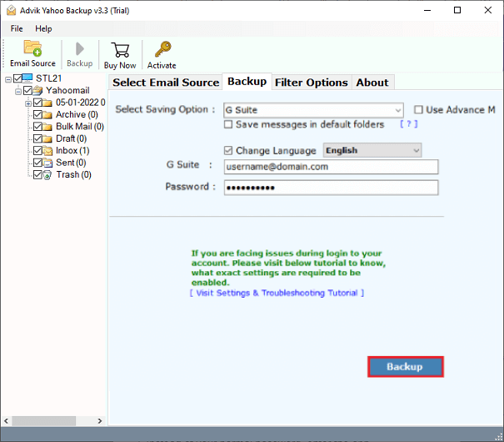This screenshot has height=442, width=504.
Task: Click the scroll right arrow of tree panel
Action: tap(100, 421)
